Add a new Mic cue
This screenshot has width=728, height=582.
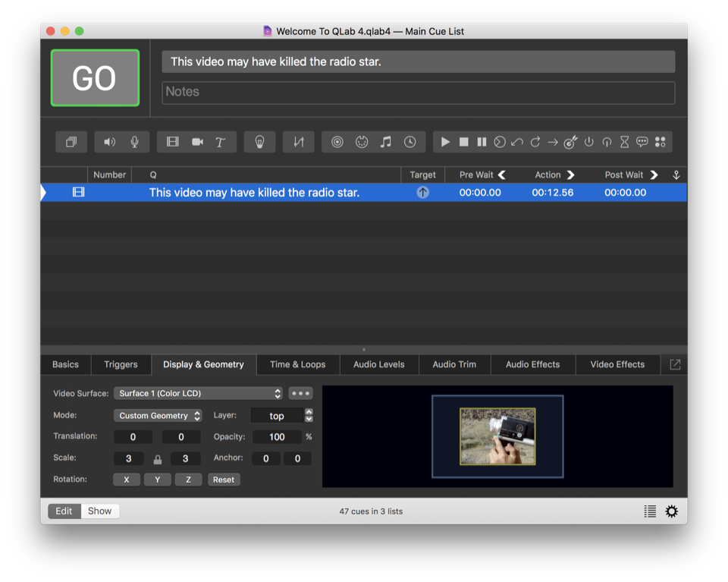coord(134,142)
